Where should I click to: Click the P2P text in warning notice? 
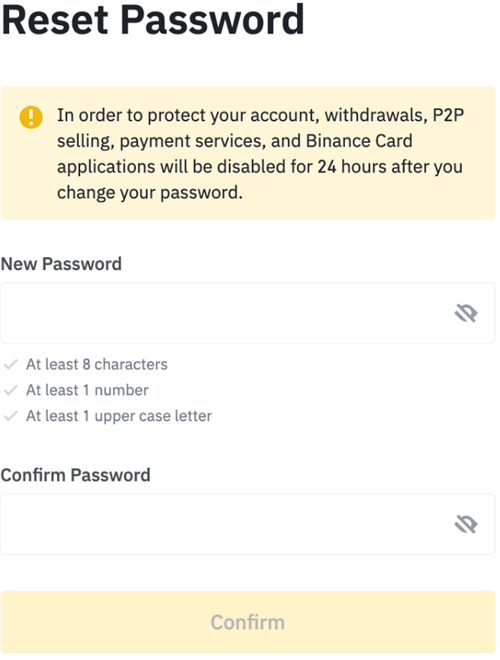(x=448, y=115)
